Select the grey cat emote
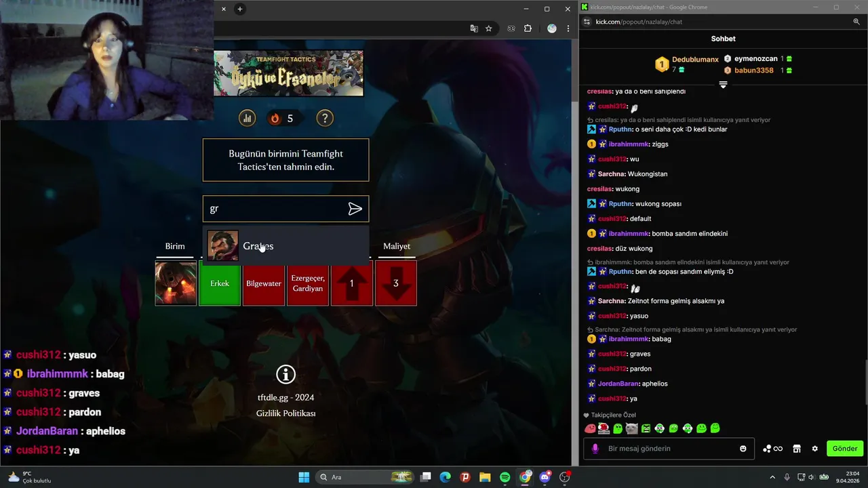 [631, 428]
